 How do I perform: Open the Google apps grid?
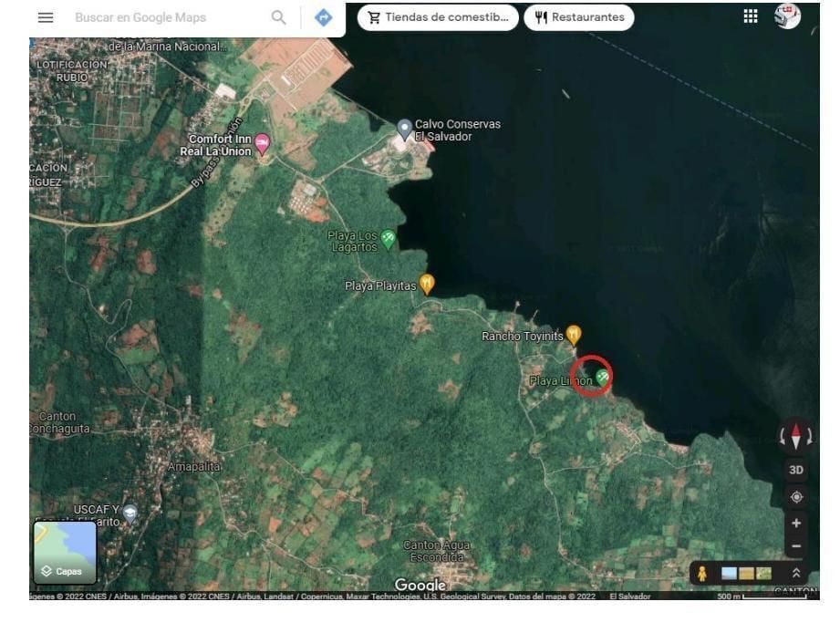(x=751, y=16)
